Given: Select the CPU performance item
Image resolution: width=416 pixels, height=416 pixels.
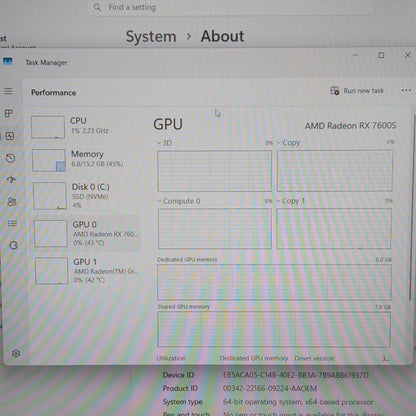Looking at the screenshot, I should pyautogui.click(x=85, y=127).
